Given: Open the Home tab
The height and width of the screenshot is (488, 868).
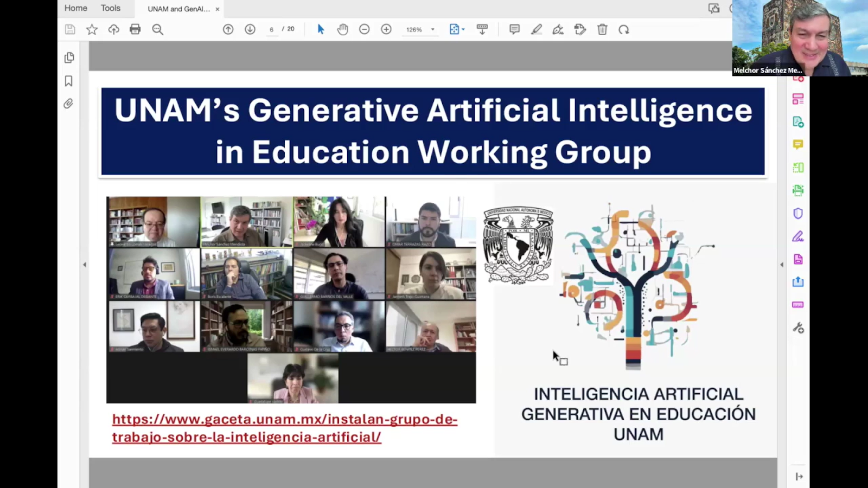Looking at the screenshot, I should click(75, 8).
